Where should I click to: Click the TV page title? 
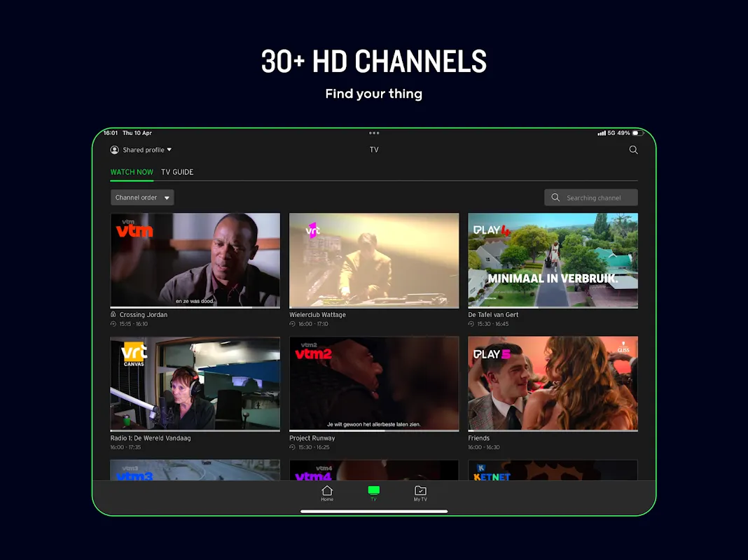point(374,150)
